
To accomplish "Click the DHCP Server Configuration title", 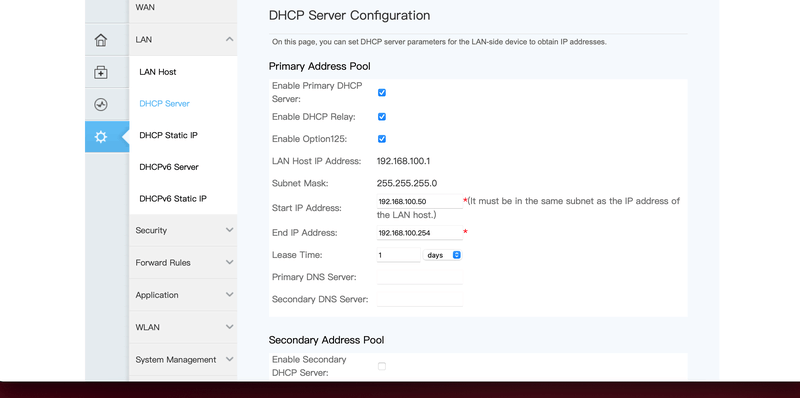I will (x=349, y=15).
